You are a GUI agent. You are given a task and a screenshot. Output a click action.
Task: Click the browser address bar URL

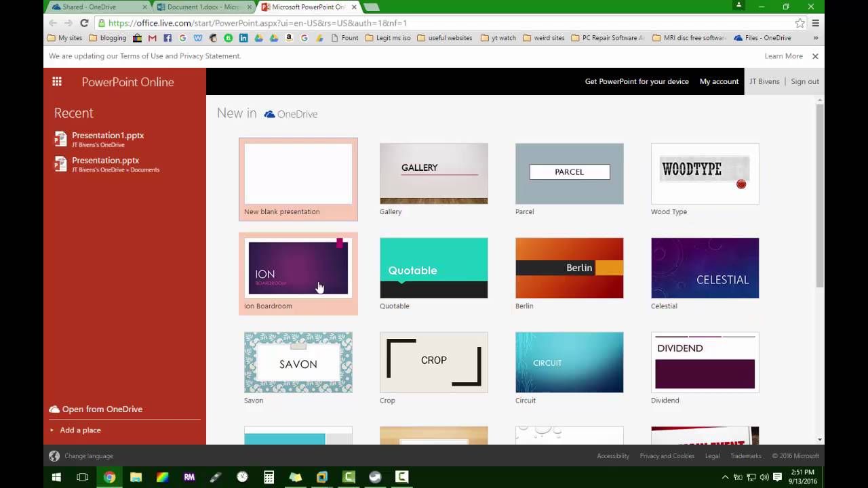258,23
